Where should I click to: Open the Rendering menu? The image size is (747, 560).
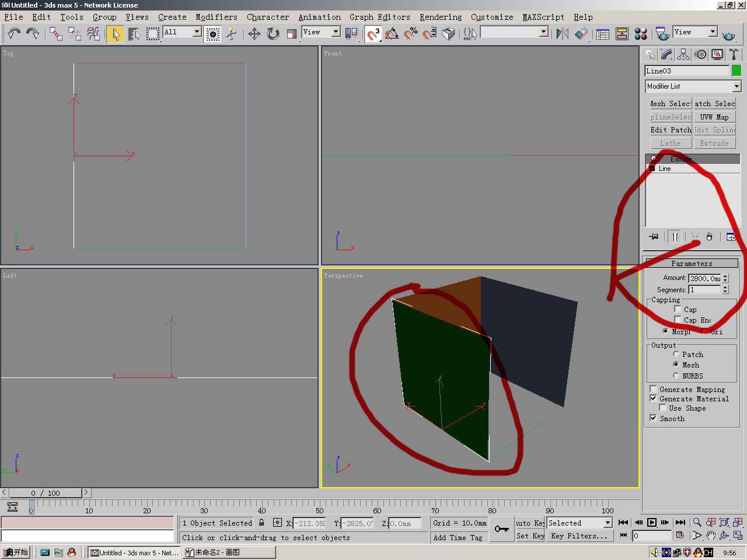click(x=441, y=17)
